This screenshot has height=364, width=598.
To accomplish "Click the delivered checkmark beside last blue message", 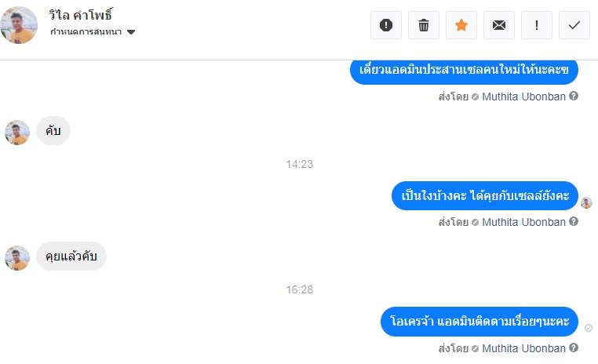I will (589, 328).
